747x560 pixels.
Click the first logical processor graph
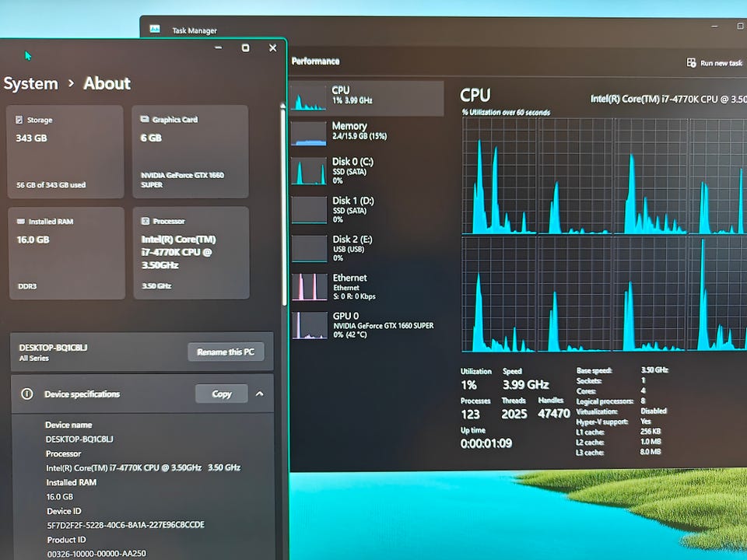(x=499, y=176)
